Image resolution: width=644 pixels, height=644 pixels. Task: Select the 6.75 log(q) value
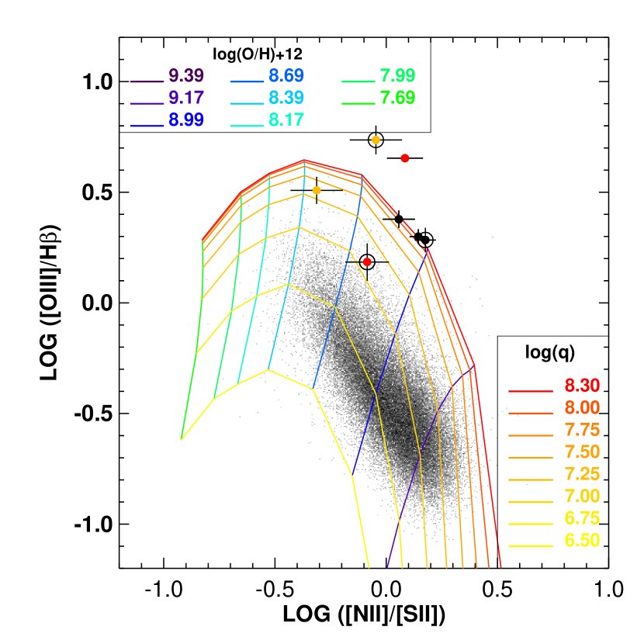[582, 518]
